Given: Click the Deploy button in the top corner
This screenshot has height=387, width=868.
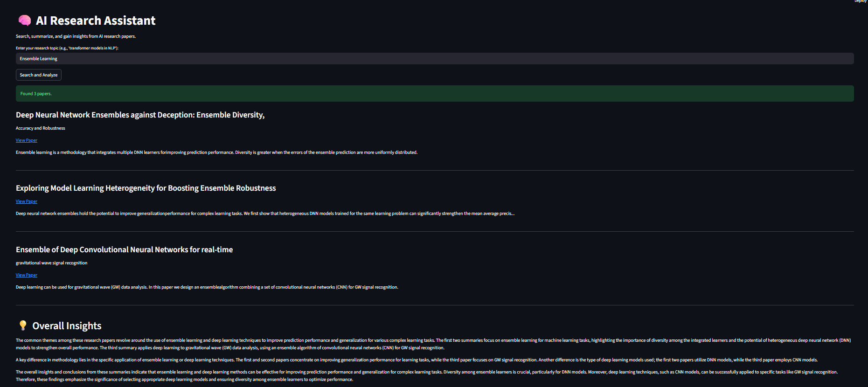Looking at the screenshot, I should 860,1.
